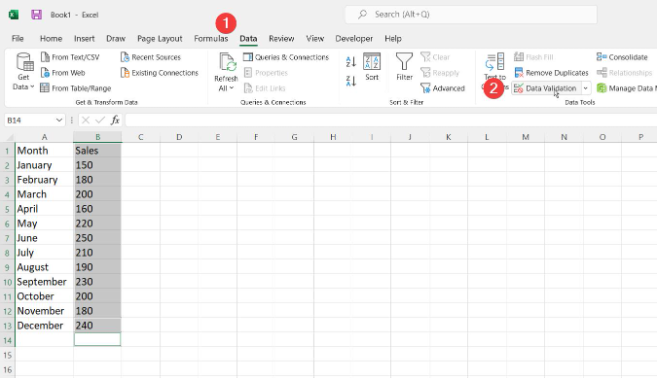The image size is (657, 378).
Task: Open the Page Layout tab
Action: coord(160,39)
